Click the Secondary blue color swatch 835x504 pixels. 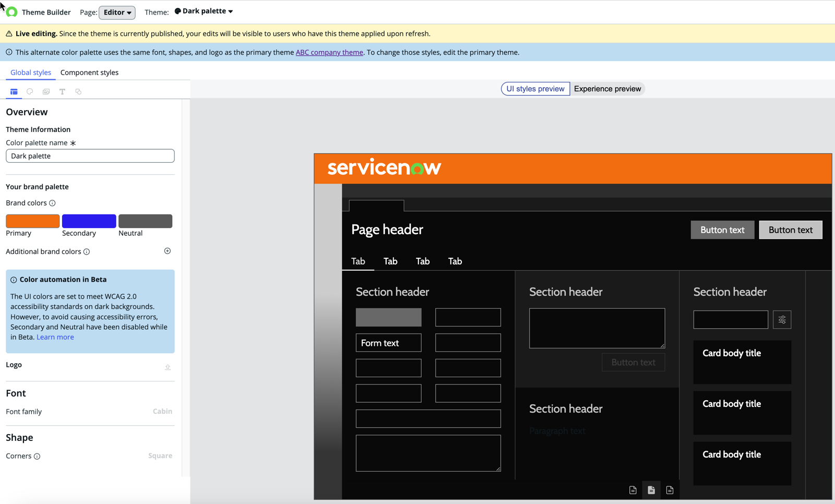[89, 221]
